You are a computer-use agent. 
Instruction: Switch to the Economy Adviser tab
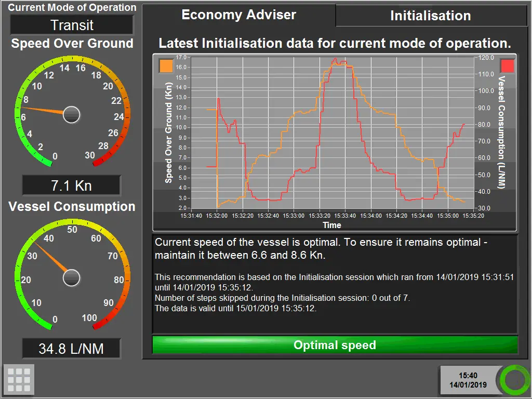[239, 15]
